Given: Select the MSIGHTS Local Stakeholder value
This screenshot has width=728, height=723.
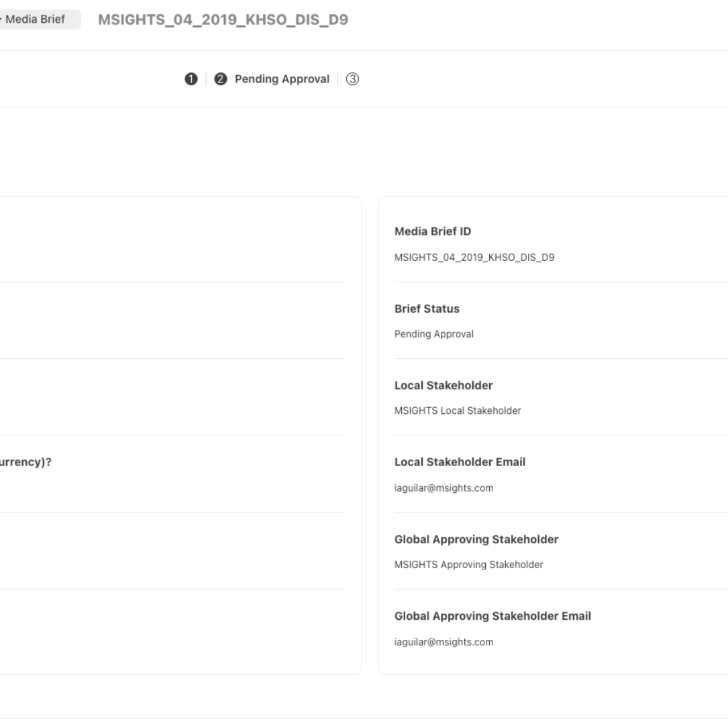Looking at the screenshot, I should (x=458, y=411).
